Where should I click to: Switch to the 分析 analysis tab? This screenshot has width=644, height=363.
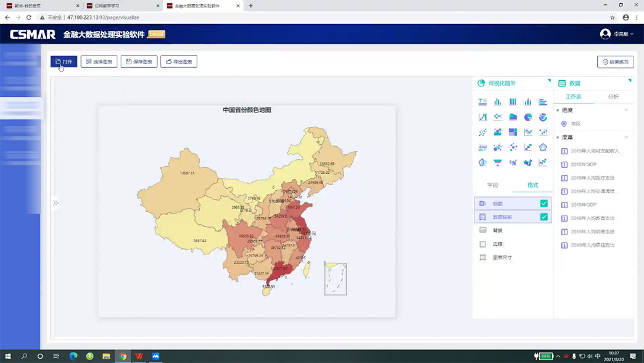tap(613, 96)
